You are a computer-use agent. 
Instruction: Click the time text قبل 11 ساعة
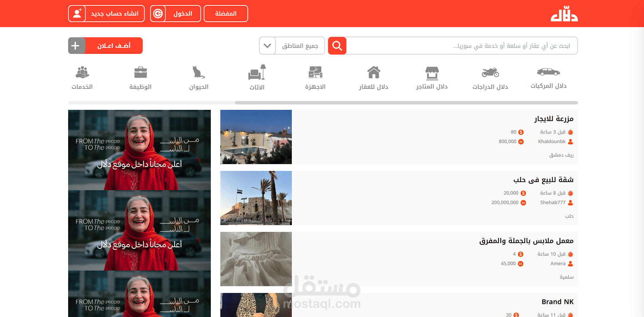pos(551,315)
